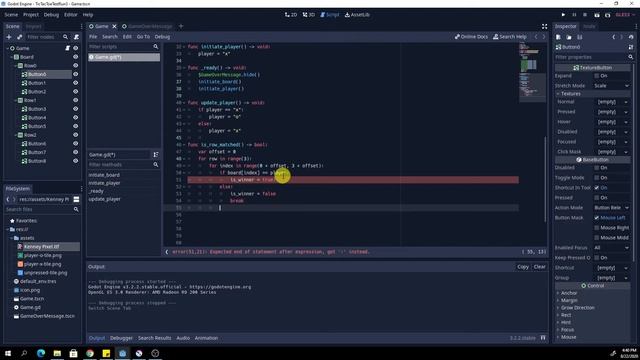This screenshot has width=640, height=360.
Task: Switch to the 3D workspace
Action: pyautogui.click(x=309, y=15)
